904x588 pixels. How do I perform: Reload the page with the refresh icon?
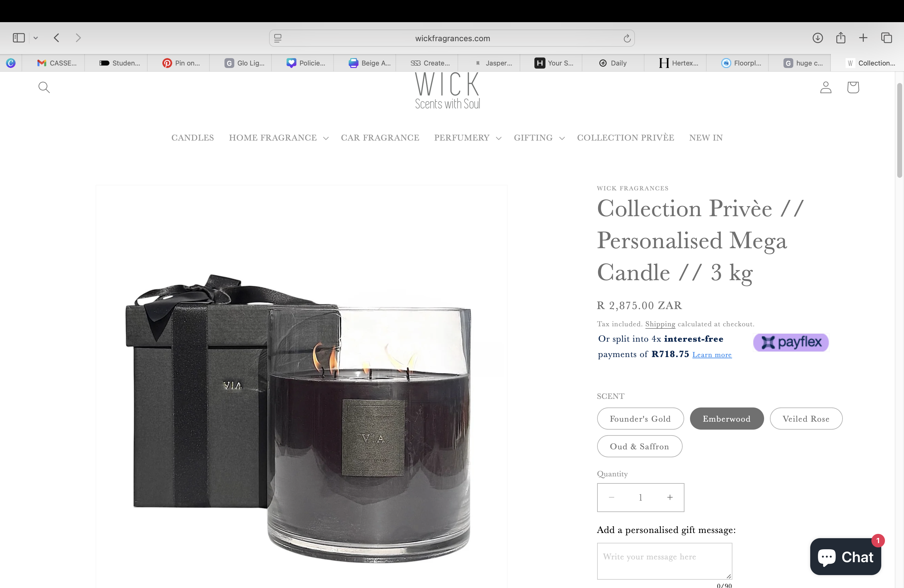(627, 38)
